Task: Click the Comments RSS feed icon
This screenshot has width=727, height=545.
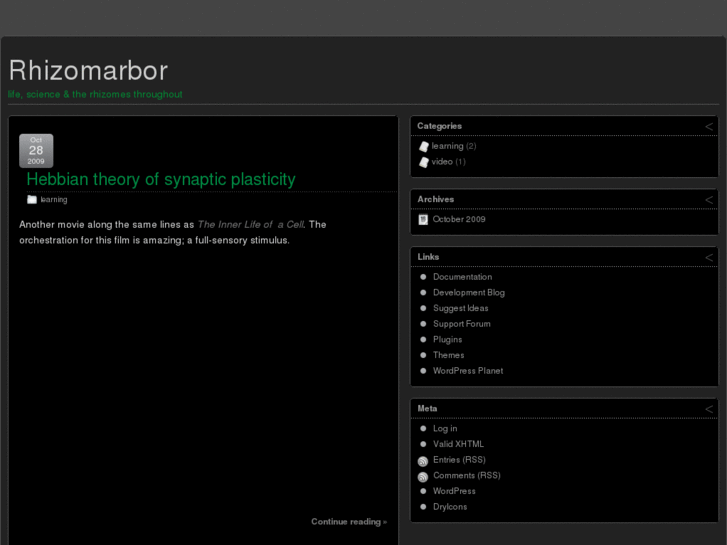Action: [x=424, y=477]
